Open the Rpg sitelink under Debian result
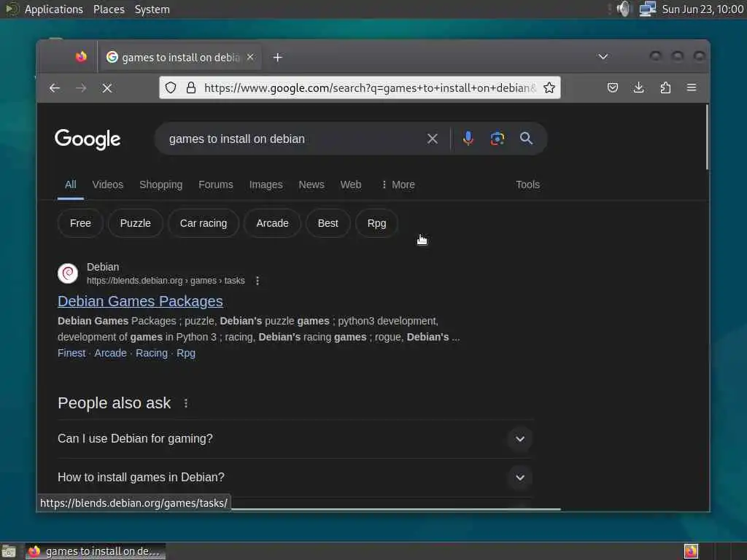The width and height of the screenshot is (747, 560). tap(186, 354)
